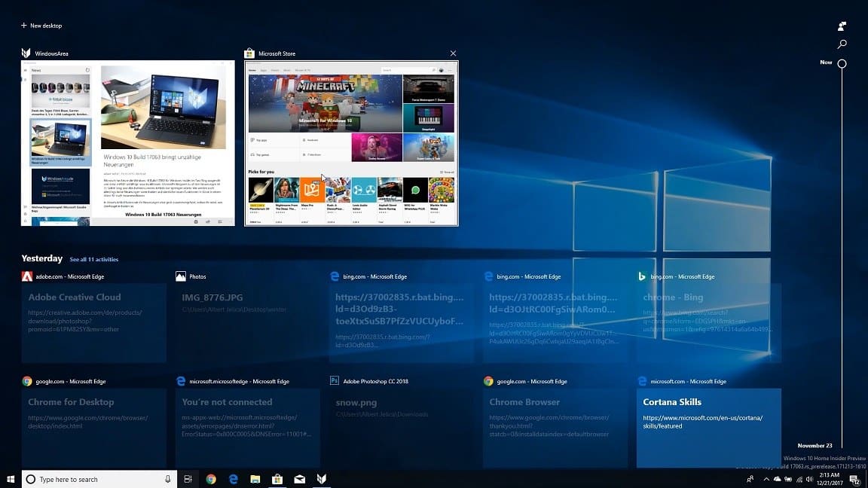Open the Action Center notification icon
The width and height of the screenshot is (868, 488).
(x=854, y=479)
